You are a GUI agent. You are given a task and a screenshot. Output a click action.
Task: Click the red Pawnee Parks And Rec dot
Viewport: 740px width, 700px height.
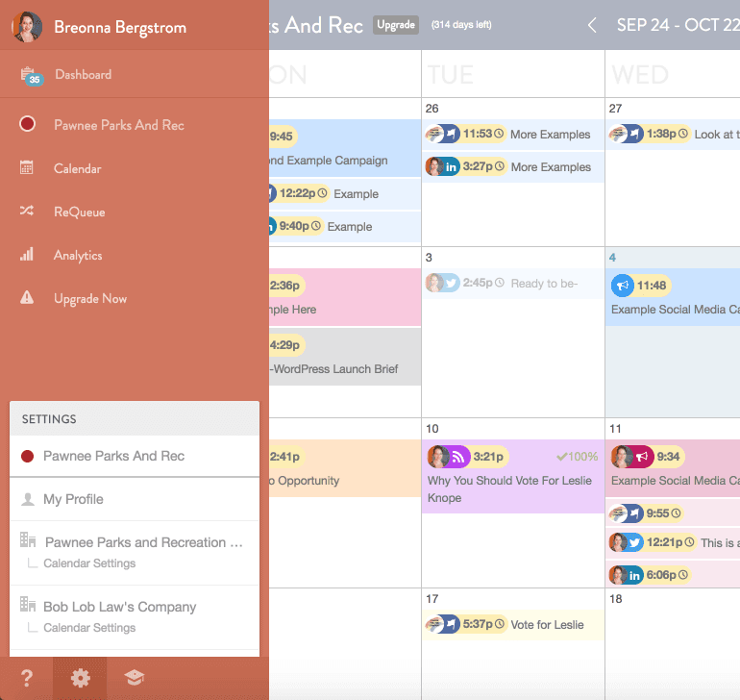tap(27, 124)
